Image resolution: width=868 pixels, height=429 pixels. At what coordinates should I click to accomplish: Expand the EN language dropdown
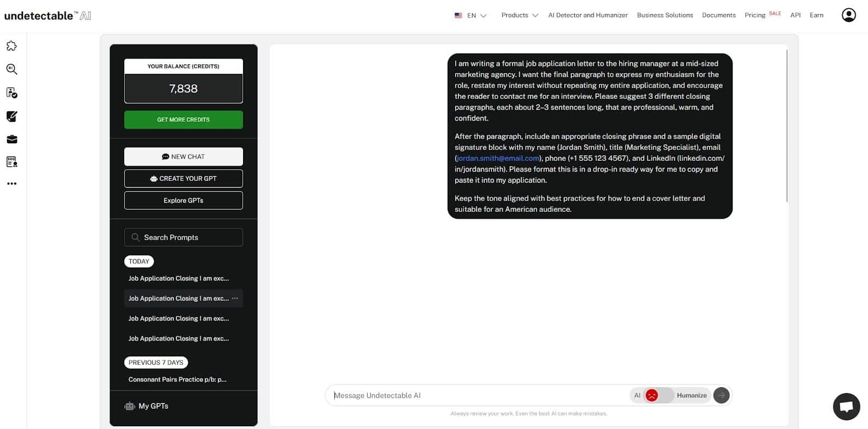[x=470, y=16]
